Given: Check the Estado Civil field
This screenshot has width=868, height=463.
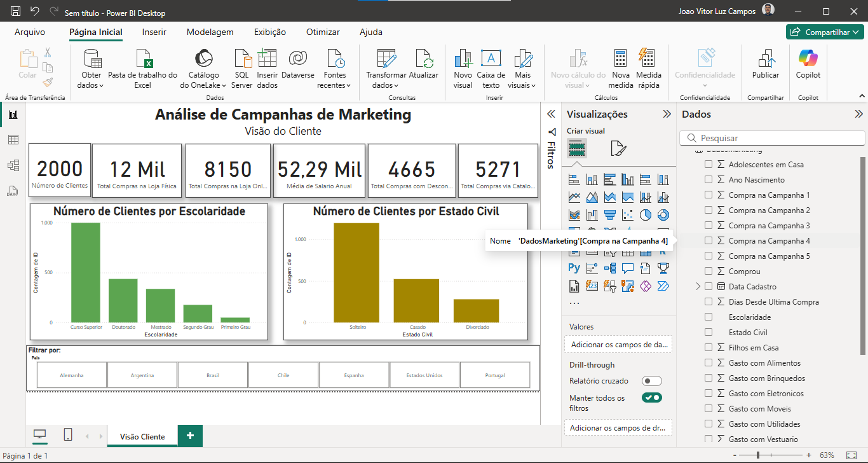Looking at the screenshot, I should tap(709, 333).
